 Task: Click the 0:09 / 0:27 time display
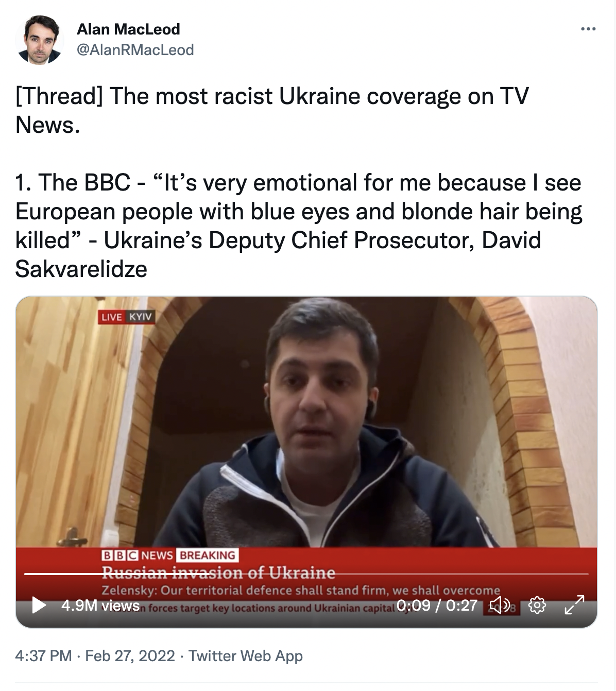437,605
